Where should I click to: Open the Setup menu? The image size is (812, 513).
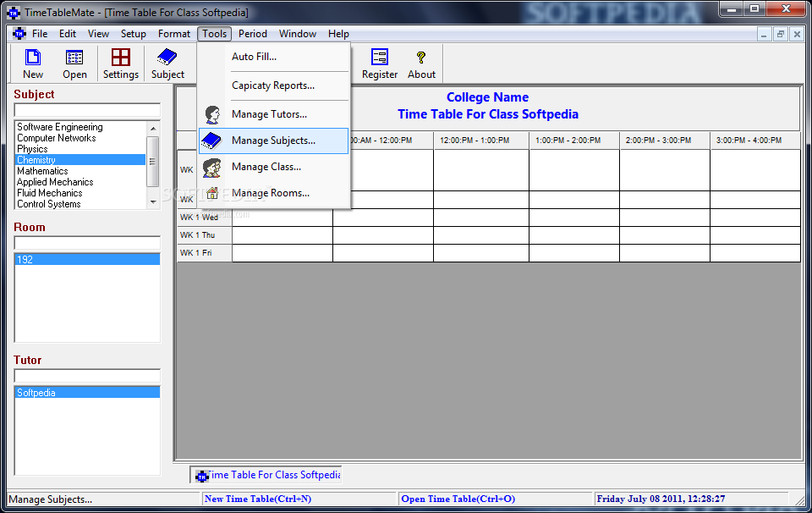(133, 34)
